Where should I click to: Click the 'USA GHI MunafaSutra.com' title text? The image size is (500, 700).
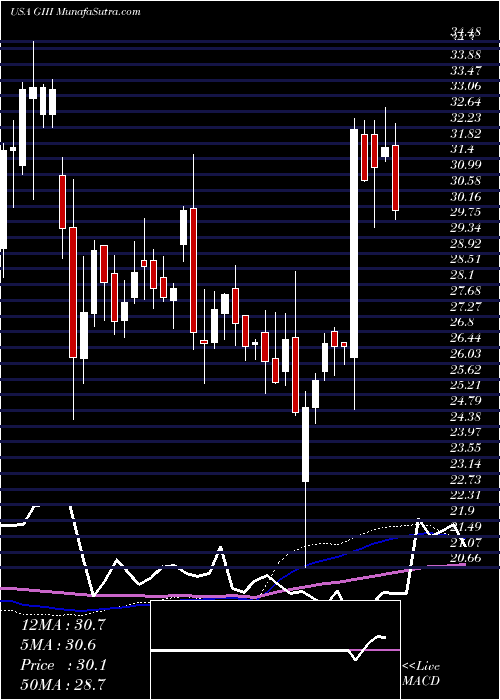coord(75,11)
